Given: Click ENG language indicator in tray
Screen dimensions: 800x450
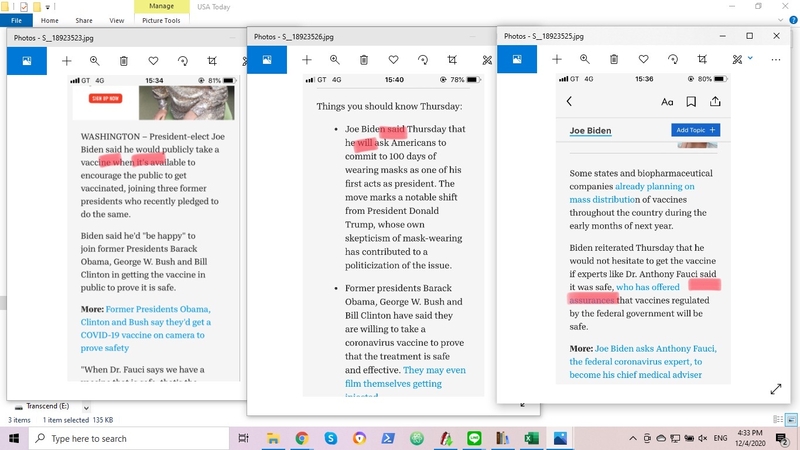Looking at the screenshot, I should coord(720,438).
